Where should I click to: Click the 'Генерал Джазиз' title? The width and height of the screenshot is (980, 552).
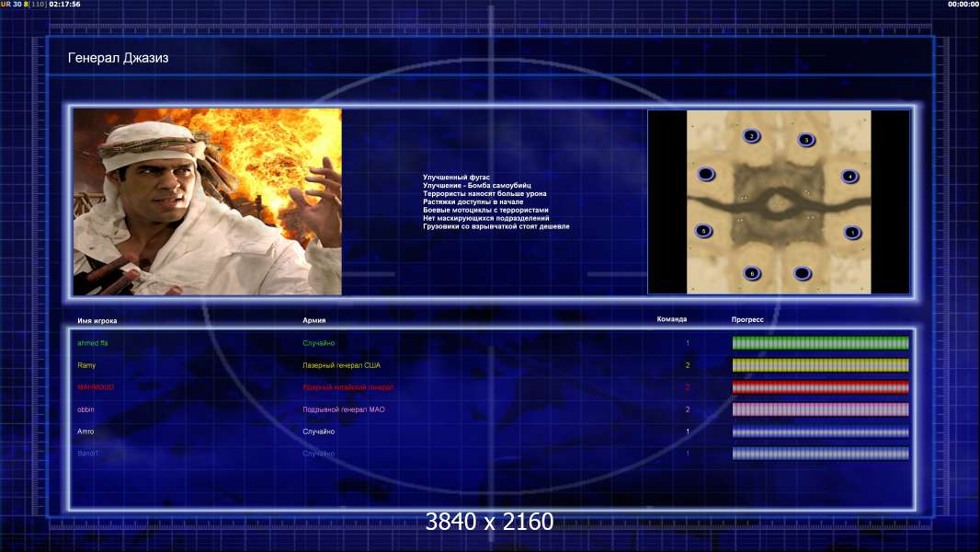click(x=118, y=58)
